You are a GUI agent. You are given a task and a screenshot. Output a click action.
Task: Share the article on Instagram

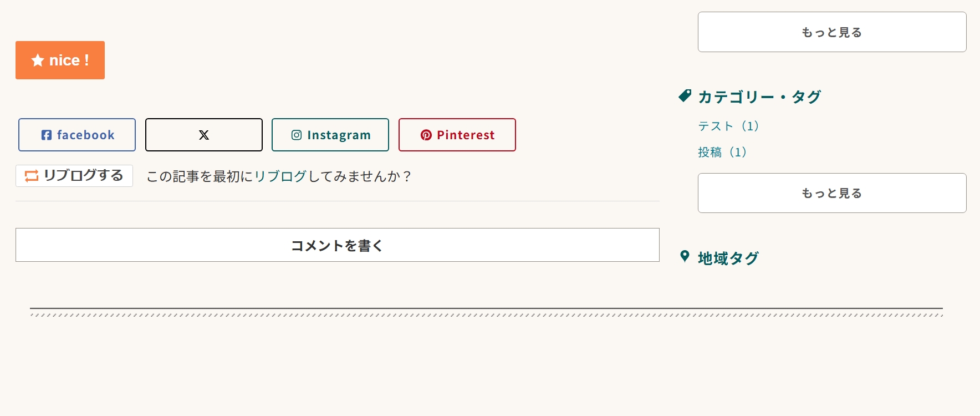[x=330, y=135]
